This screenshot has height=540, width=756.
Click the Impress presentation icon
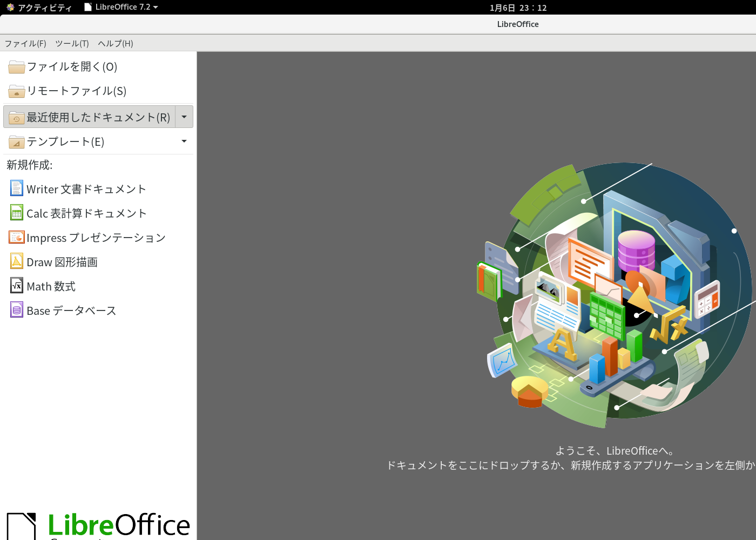(17, 237)
